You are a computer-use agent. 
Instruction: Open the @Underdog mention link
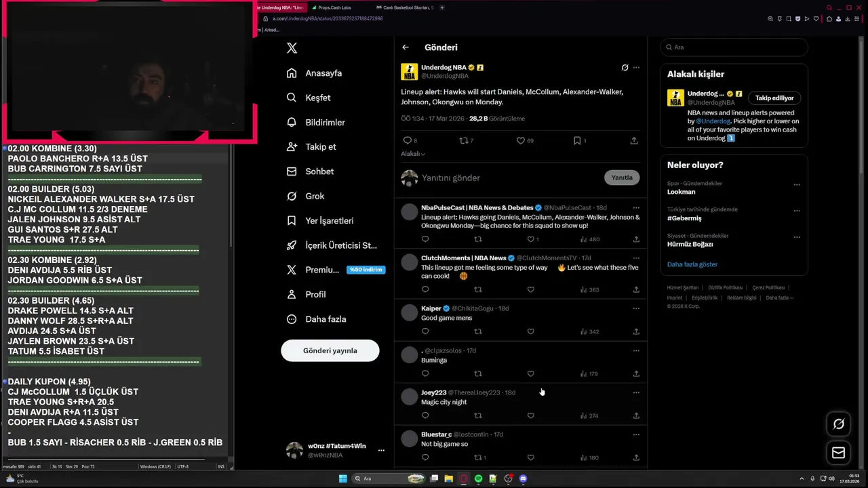pyautogui.click(x=712, y=121)
